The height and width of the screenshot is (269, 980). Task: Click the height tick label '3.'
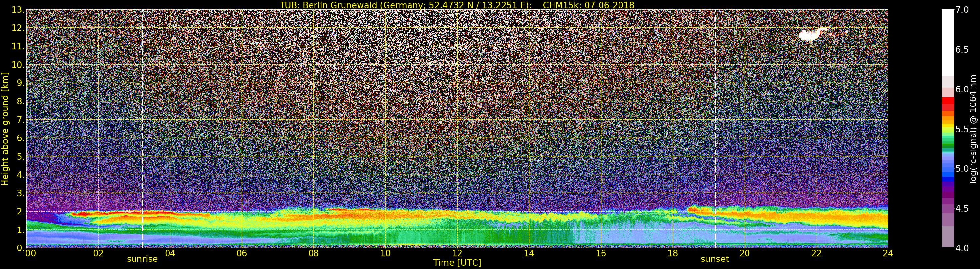(x=21, y=193)
